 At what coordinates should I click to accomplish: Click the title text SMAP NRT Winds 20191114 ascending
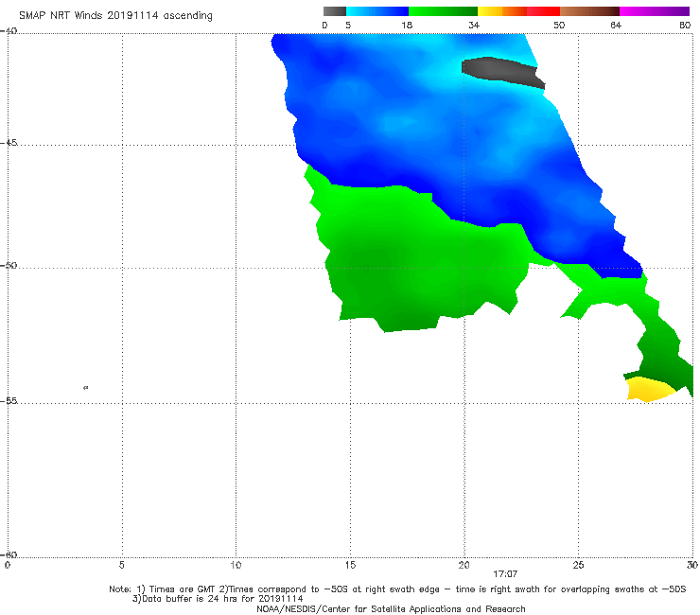(115, 16)
